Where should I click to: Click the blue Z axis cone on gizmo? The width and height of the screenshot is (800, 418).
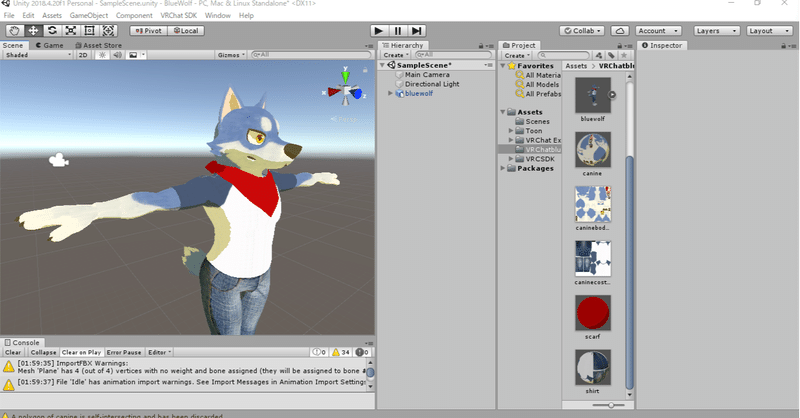357,93
